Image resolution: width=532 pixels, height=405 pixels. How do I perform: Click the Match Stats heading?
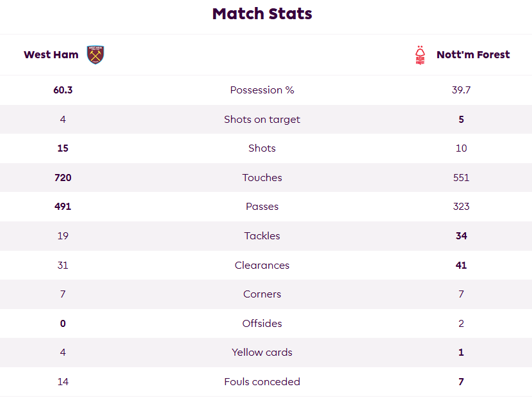(262, 14)
